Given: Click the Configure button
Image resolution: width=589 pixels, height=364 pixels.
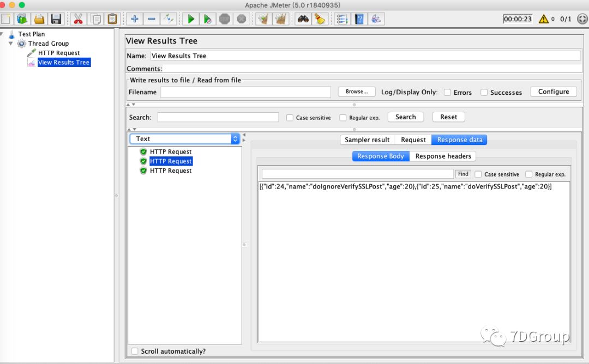Looking at the screenshot, I should coord(554,92).
